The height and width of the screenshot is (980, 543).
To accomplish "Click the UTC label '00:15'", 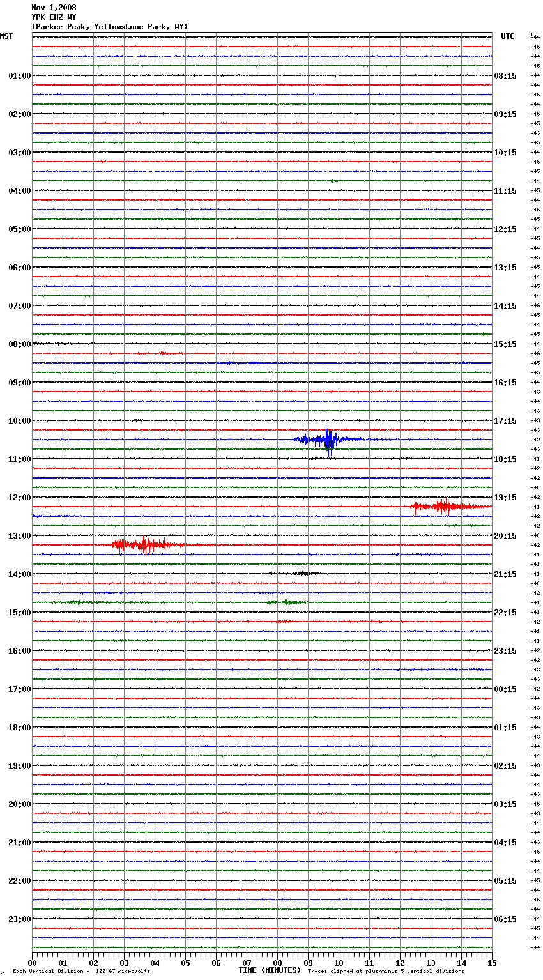I will pos(505,689).
